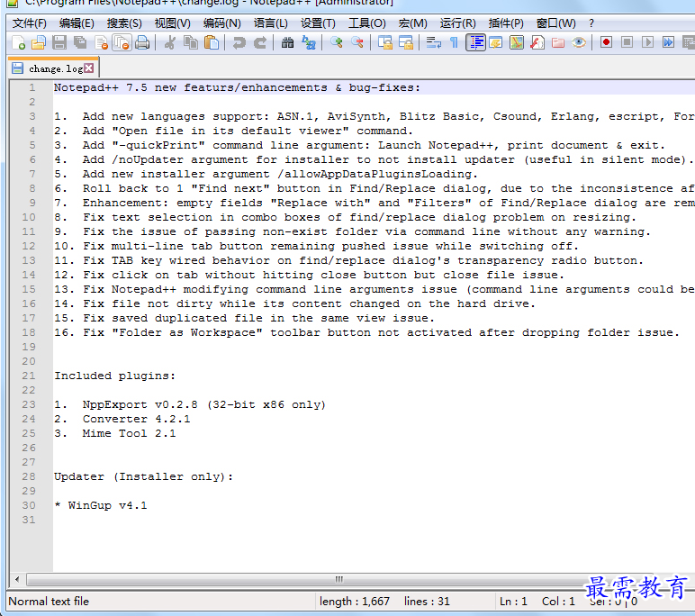
Task: Click the Save All icon
Action: tap(80, 42)
